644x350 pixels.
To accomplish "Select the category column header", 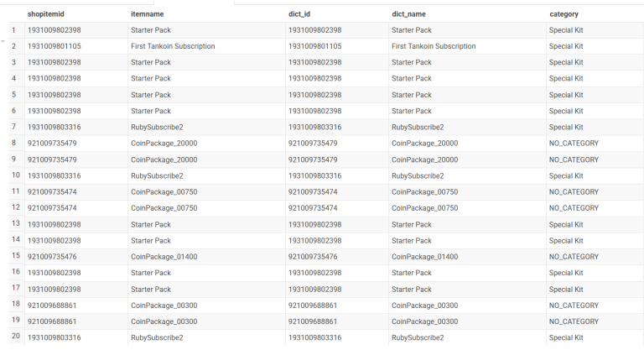I will pyautogui.click(x=563, y=14).
